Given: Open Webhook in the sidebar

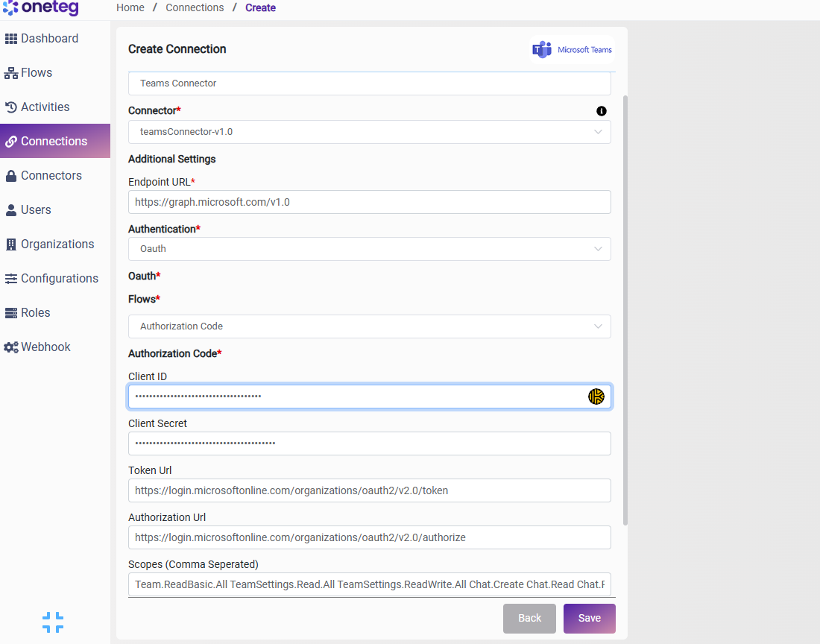Looking at the screenshot, I should point(55,347).
